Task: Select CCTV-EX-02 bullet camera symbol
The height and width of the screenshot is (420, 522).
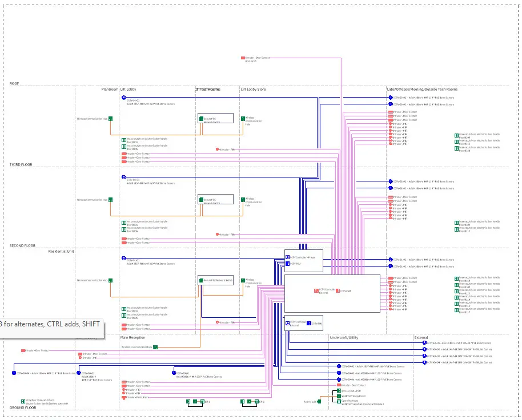Action: (424, 349)
